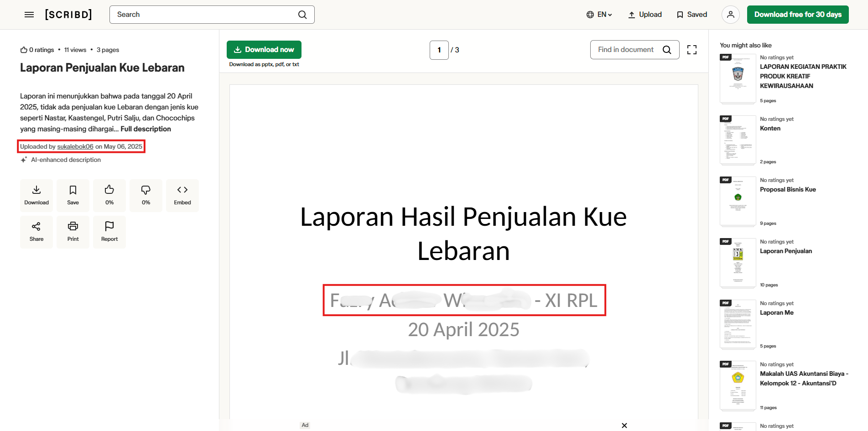Share this document
The height and width of the screenshot is (431, 868).
[x=36, y=232]
